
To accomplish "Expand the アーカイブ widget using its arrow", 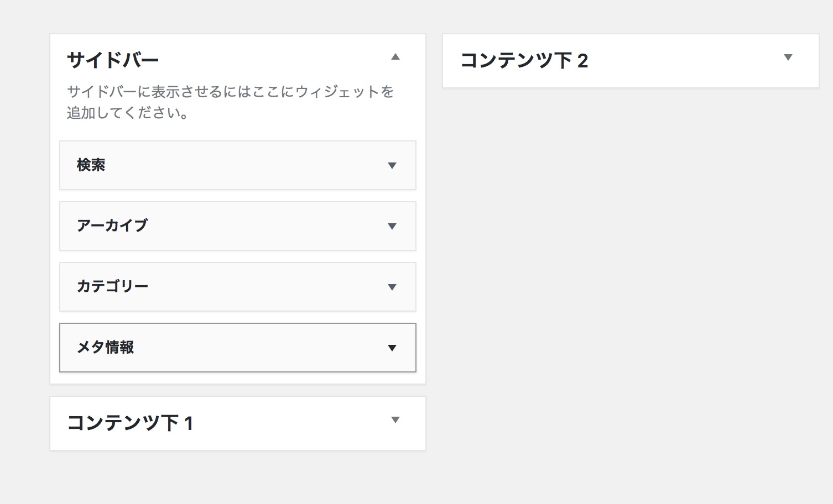I will coord(392,227).
